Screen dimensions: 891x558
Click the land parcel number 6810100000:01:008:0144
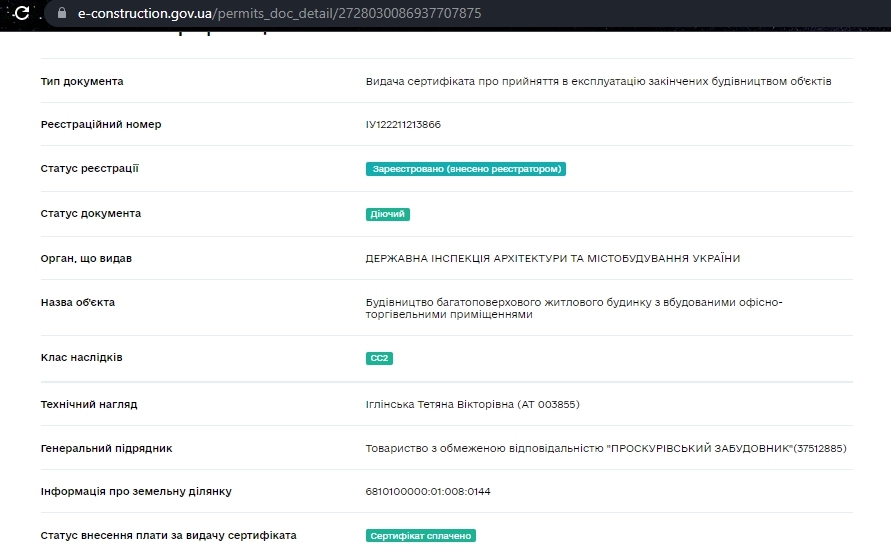click(x=428, y=492)
